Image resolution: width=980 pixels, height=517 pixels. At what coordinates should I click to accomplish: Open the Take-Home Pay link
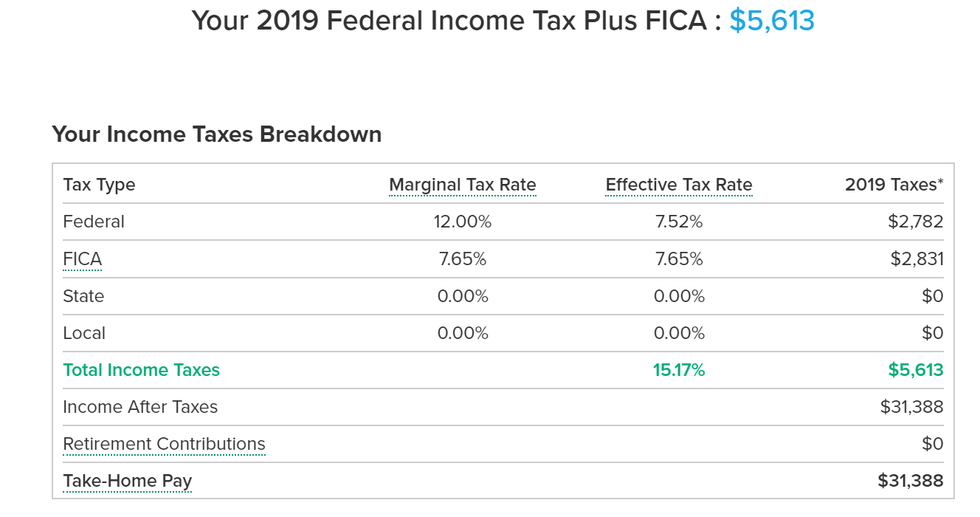127,481
